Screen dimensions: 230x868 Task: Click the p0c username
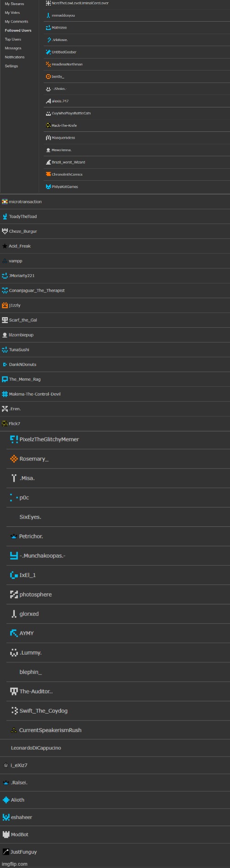click(24, 497)
